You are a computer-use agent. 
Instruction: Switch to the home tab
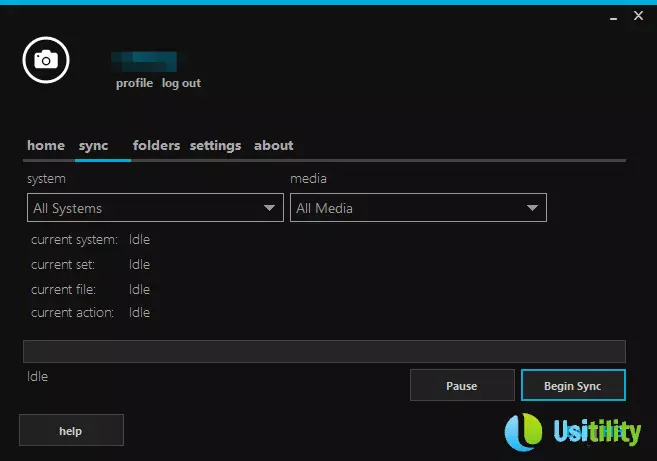(x=46, y=145)
